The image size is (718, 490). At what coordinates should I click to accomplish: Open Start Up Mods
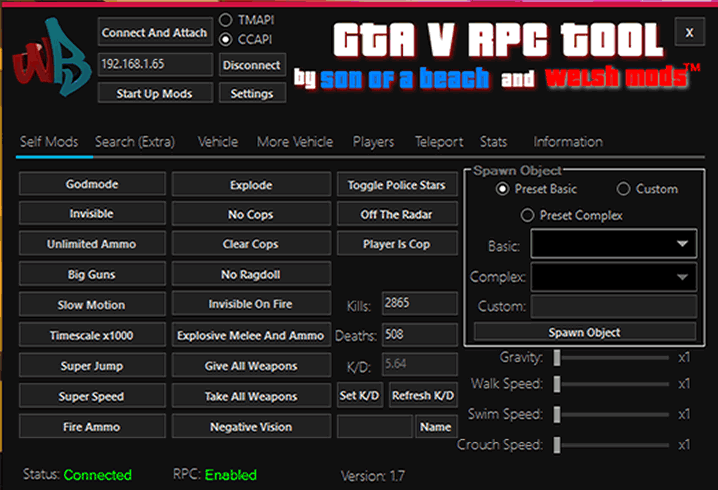pyautogui.click(x=155, y=93)
